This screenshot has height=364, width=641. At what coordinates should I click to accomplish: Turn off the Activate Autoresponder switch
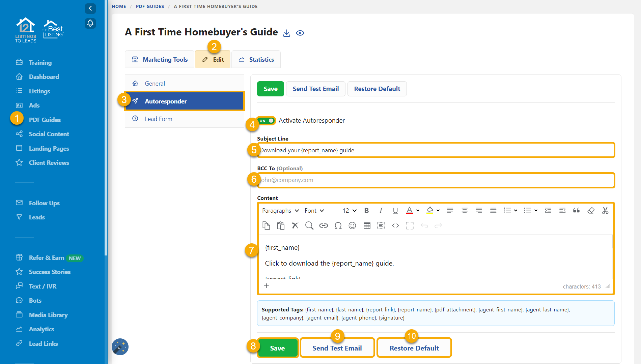266,121
